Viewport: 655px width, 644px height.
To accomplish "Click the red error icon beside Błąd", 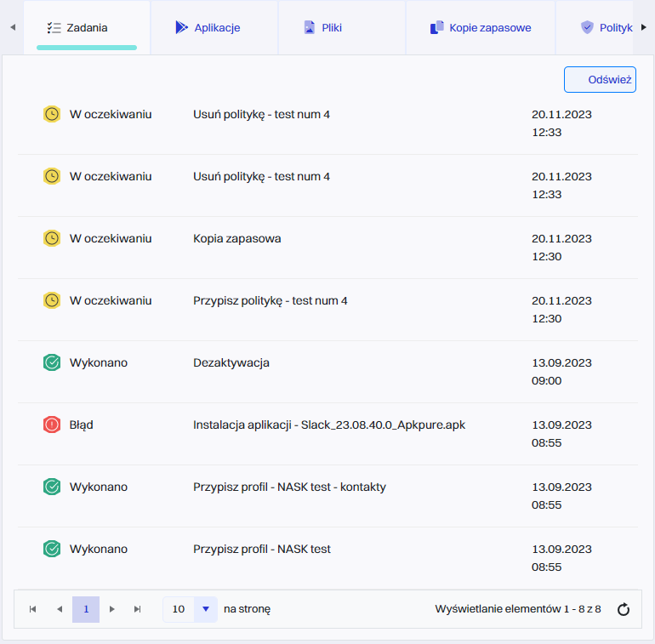I will [52, 425].
